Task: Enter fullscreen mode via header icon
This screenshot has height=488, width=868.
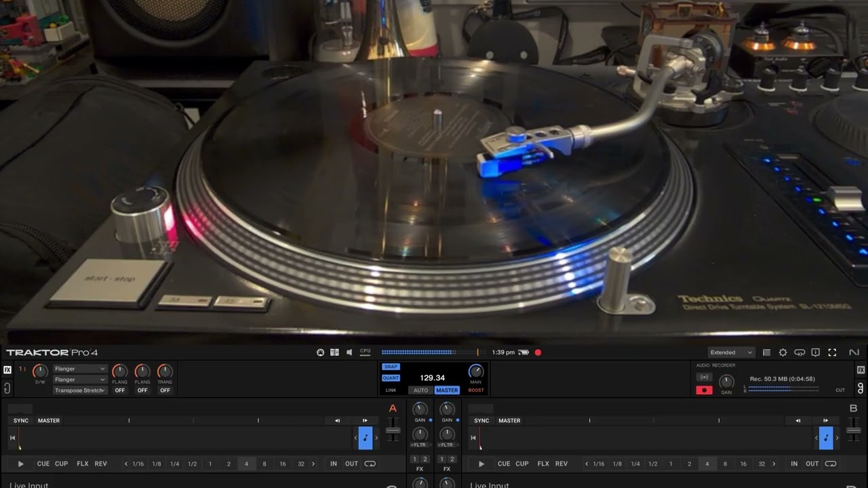Action: (832, 352)
